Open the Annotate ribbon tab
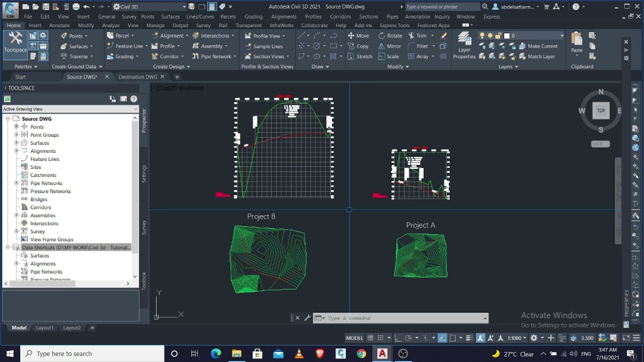This screenshot has height=362, width=644. pos(59,25)
